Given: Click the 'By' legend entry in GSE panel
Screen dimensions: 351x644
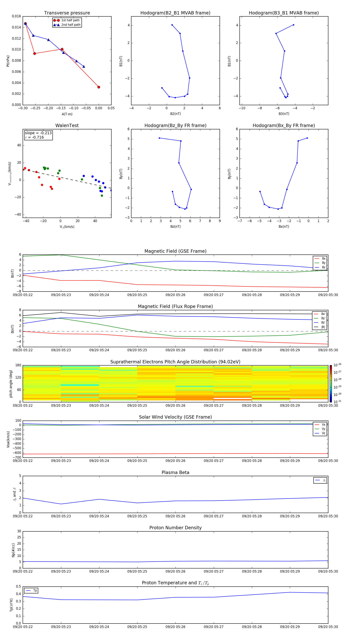Looking at the screenshot, I should pyautogui.click(x=320, y=263).
